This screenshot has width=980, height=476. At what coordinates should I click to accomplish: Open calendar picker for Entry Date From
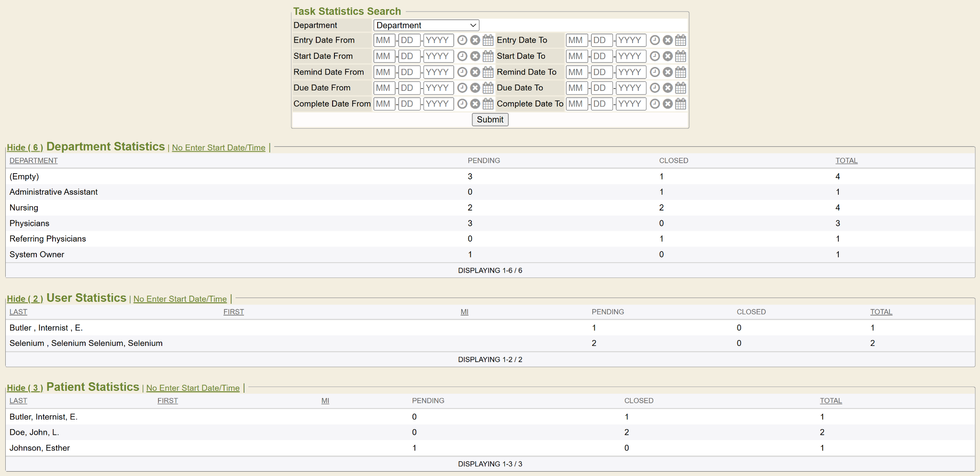(x=488, y=40)
